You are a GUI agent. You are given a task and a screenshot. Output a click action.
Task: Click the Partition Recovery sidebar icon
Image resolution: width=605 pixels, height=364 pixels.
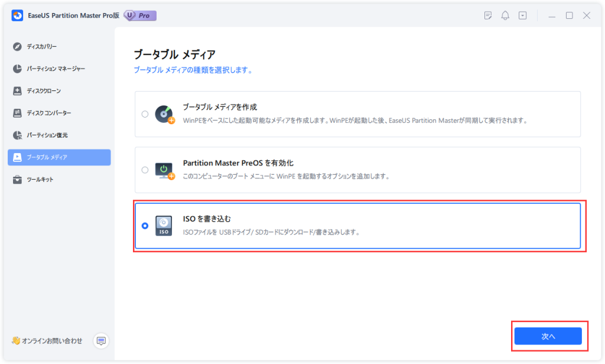[x=17, y=135]
